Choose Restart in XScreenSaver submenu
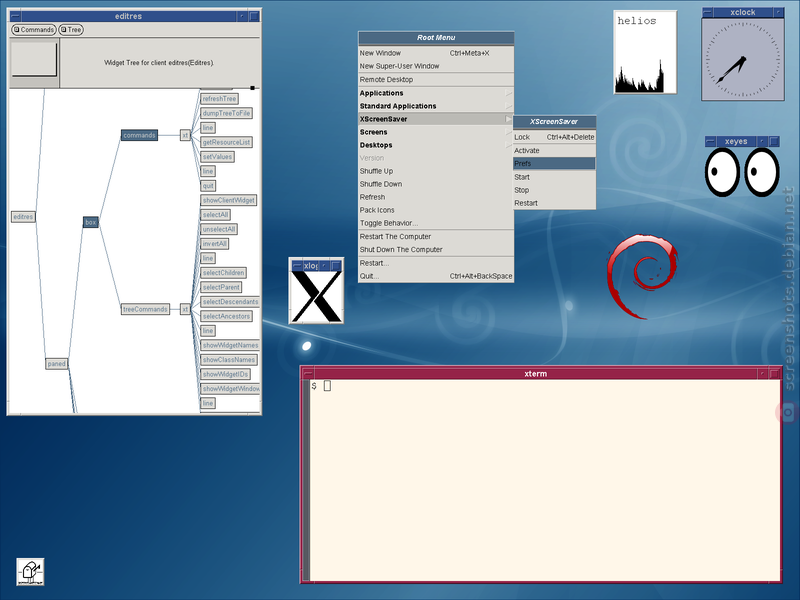Image resolution: width=800 pixels, height=600 pixels. [554, 203]
